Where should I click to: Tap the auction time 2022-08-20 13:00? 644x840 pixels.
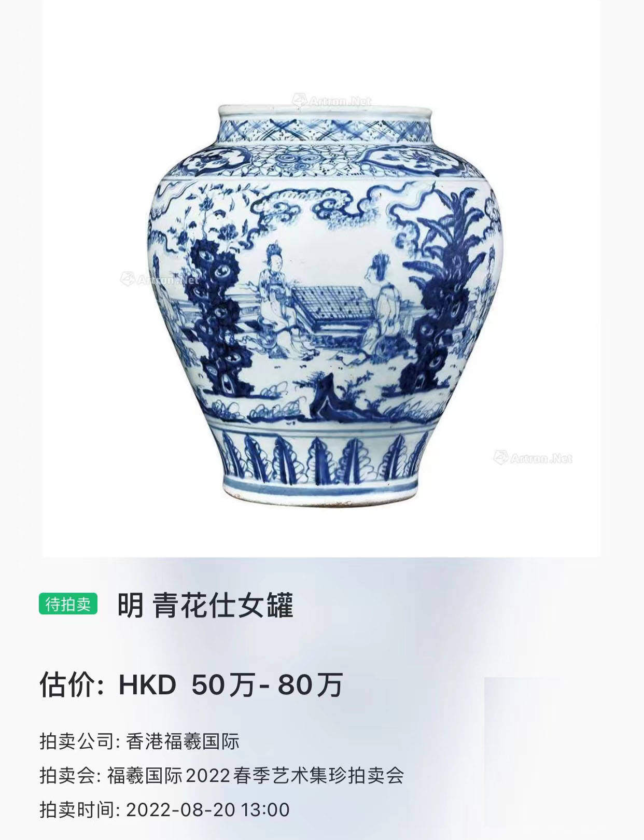[207, 809]
